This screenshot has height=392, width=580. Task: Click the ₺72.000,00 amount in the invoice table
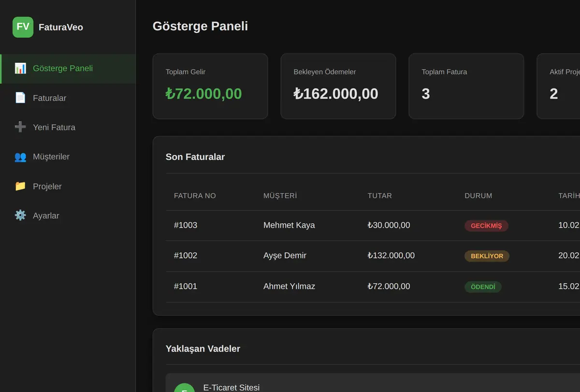[389, 287]
